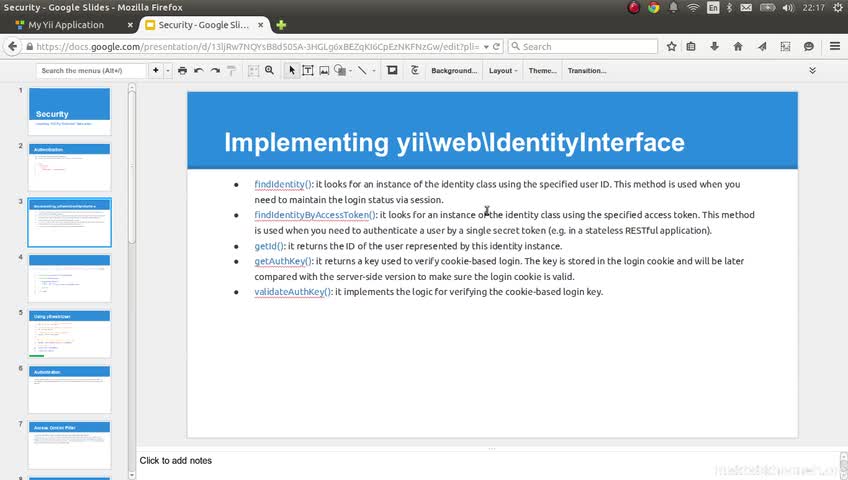
Task: Reload the page
Action: click(496, 46)
